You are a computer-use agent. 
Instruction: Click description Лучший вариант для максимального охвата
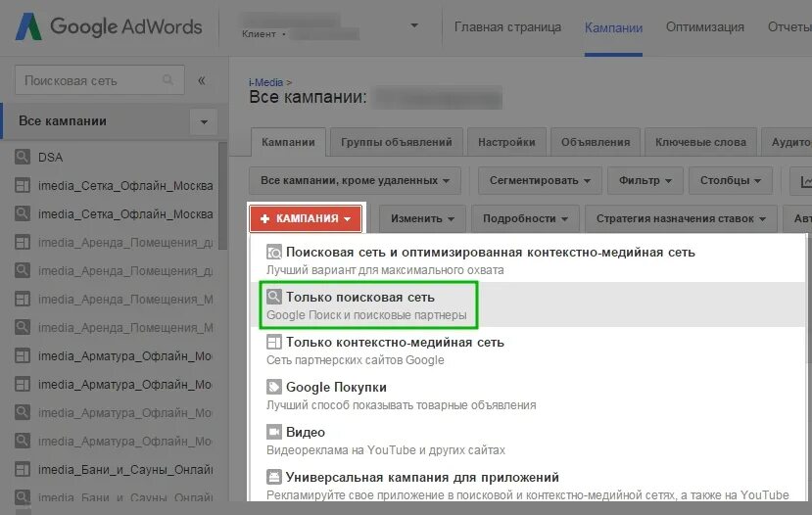[385, 270]
